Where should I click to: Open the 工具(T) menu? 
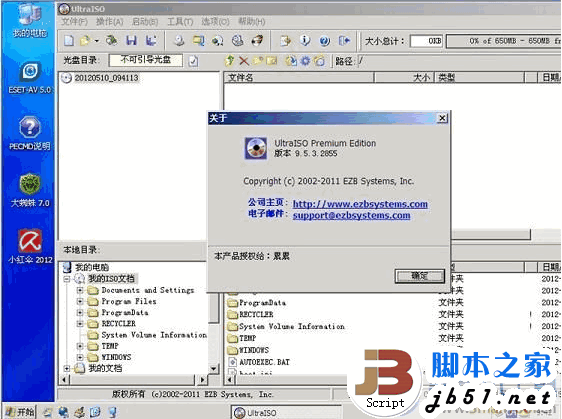(180, 22)
